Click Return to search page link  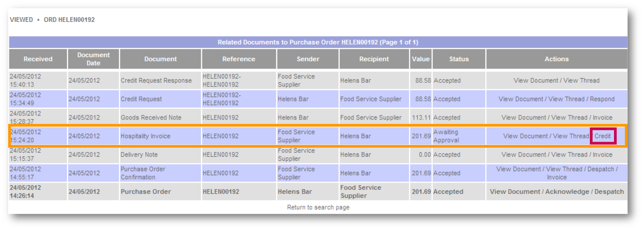coord(318,207)
